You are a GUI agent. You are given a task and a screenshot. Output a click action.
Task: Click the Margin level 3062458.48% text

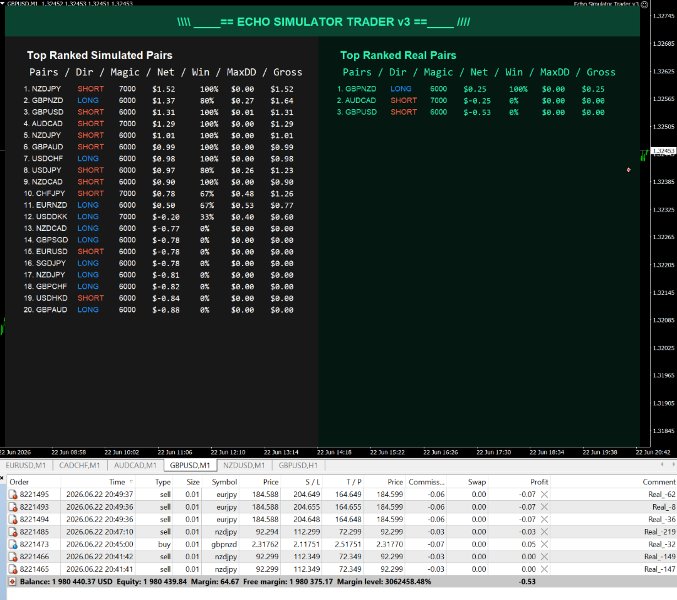coord(384,581)
